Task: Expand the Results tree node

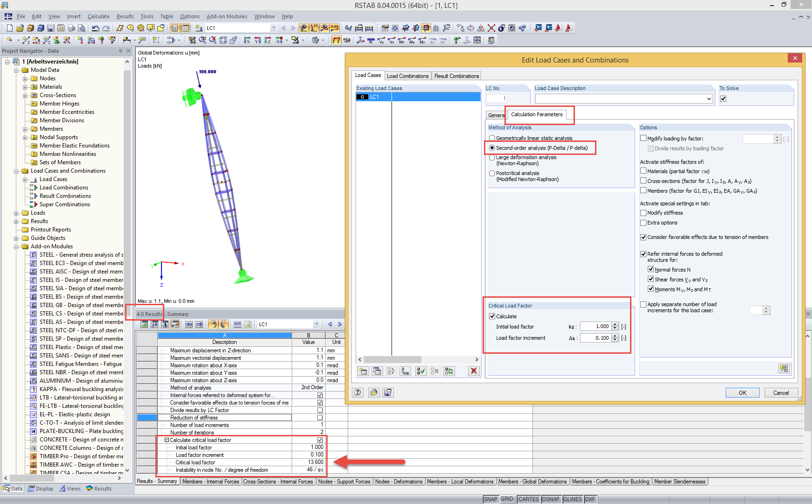Action: pos(16,221)
